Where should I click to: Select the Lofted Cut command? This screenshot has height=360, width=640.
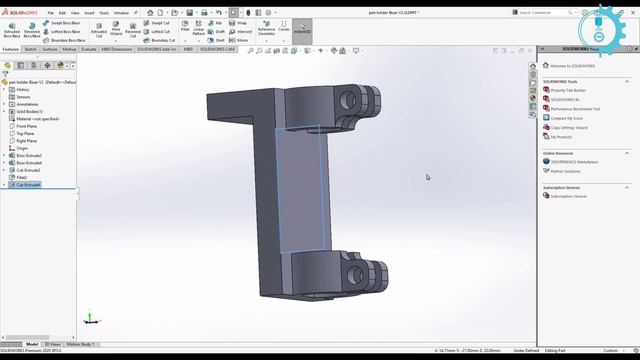tap(157, 31)
